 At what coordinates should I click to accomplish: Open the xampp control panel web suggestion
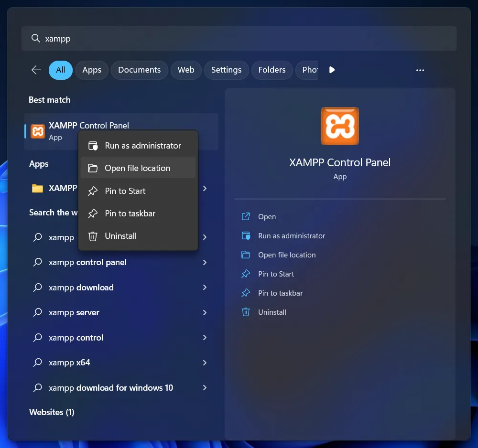coord(121,262)
